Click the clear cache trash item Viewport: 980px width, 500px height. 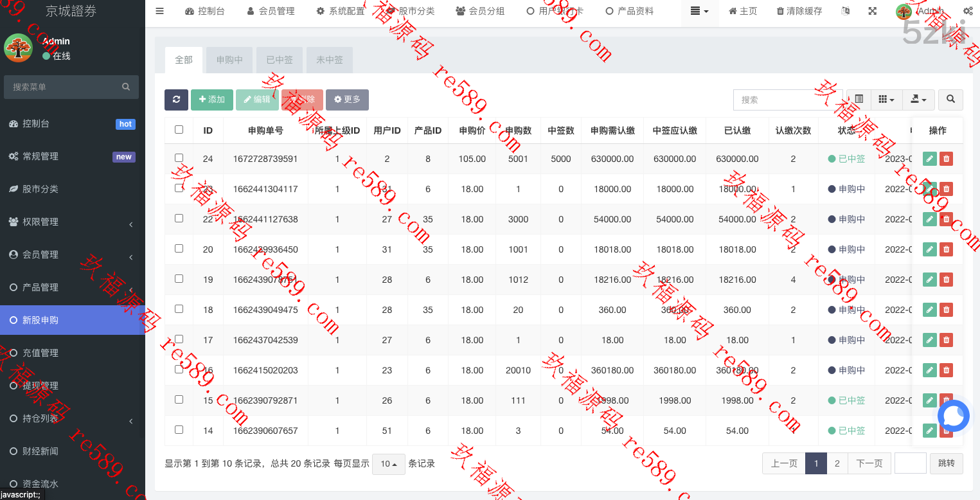click(x=799, y=11)
